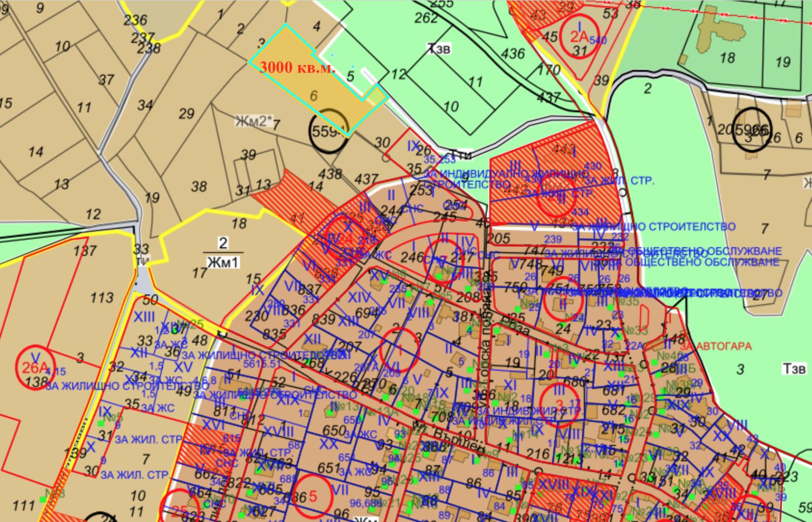Select the Тзв label beside parcel 436
The image size is (812, 522).
point(439,49)
